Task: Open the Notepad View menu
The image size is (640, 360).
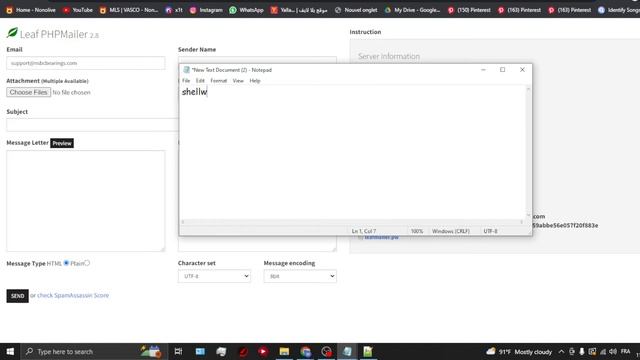Action: click(238, 81)
